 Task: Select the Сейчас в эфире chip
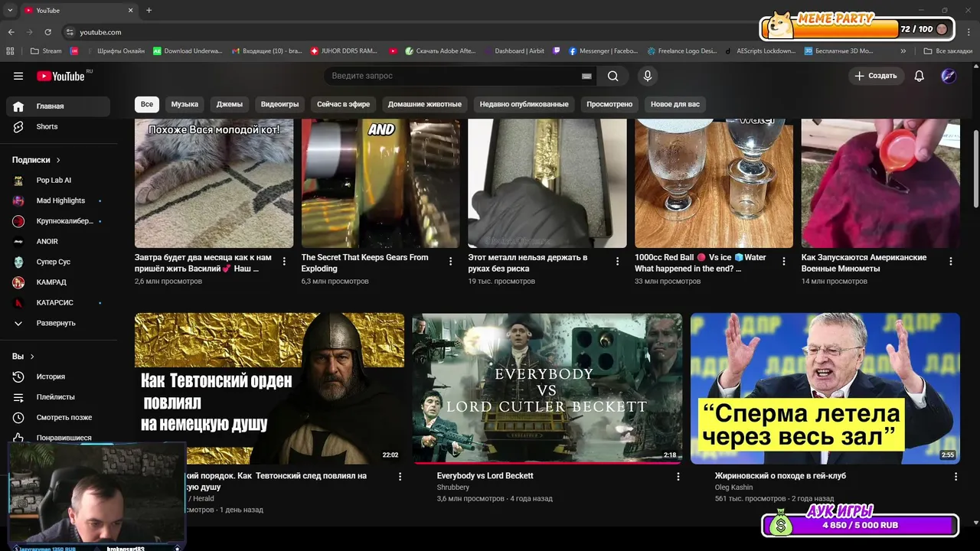(343, 104)
